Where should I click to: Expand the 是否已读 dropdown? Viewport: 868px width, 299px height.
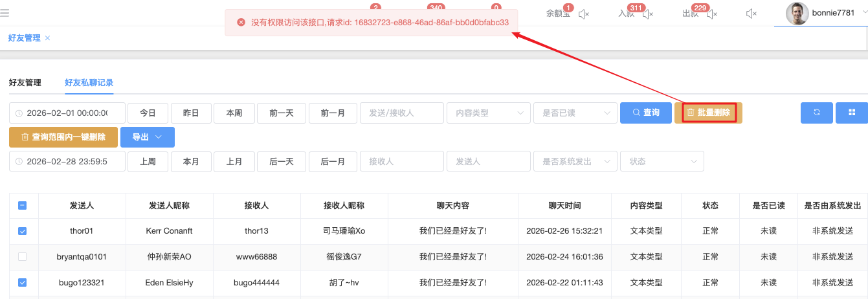[x=575, y=113]
